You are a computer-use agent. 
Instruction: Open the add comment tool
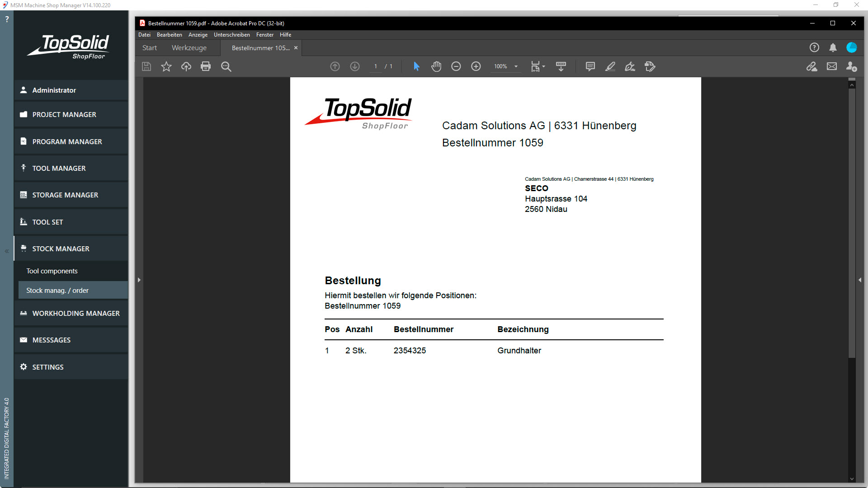click(x=590, y=66)
